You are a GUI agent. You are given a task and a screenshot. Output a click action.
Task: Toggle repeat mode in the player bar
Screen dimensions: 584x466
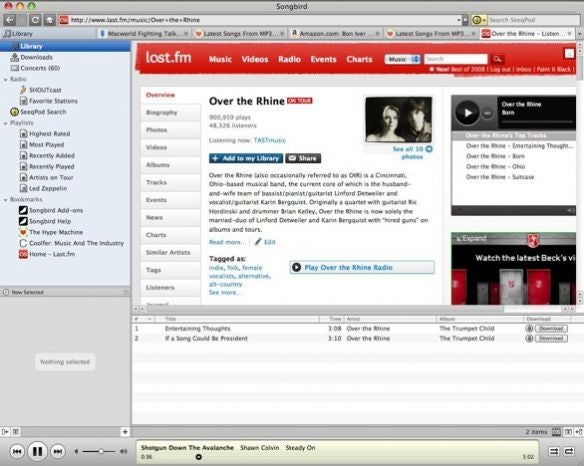pyautogui.click(x=569, y=451)
